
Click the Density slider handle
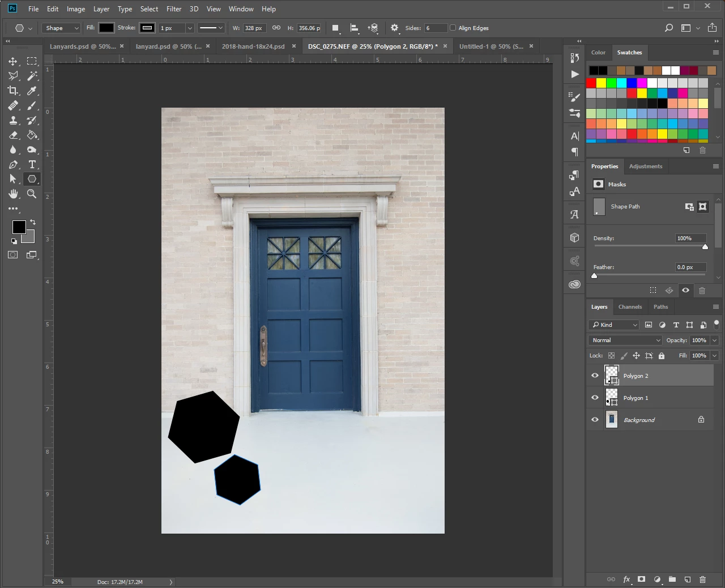click(705, 246)
